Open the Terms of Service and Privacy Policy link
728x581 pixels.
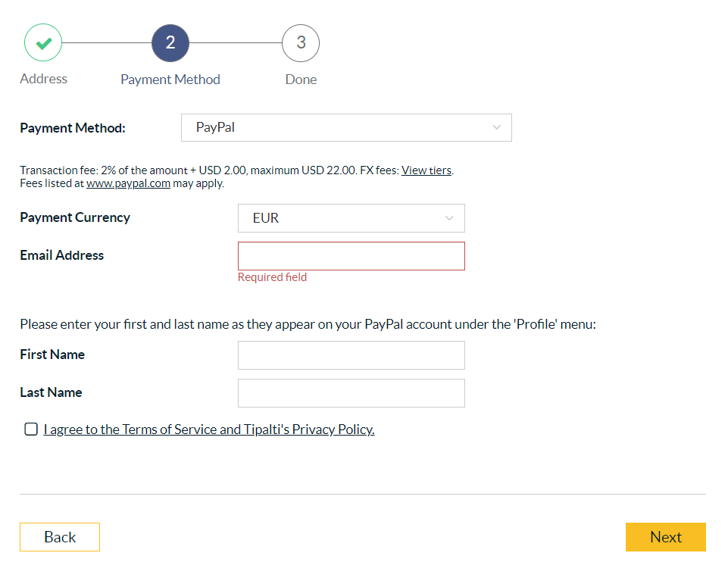(209, 430)
